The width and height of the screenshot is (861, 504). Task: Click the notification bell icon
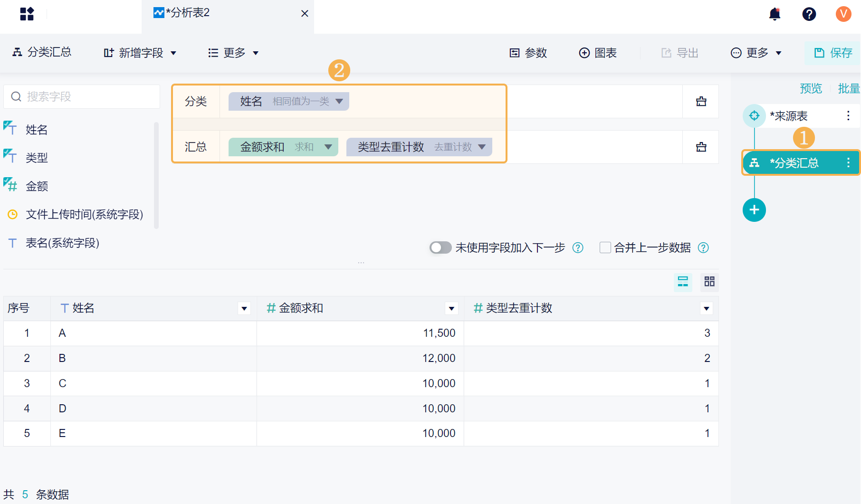coord(775,14)
